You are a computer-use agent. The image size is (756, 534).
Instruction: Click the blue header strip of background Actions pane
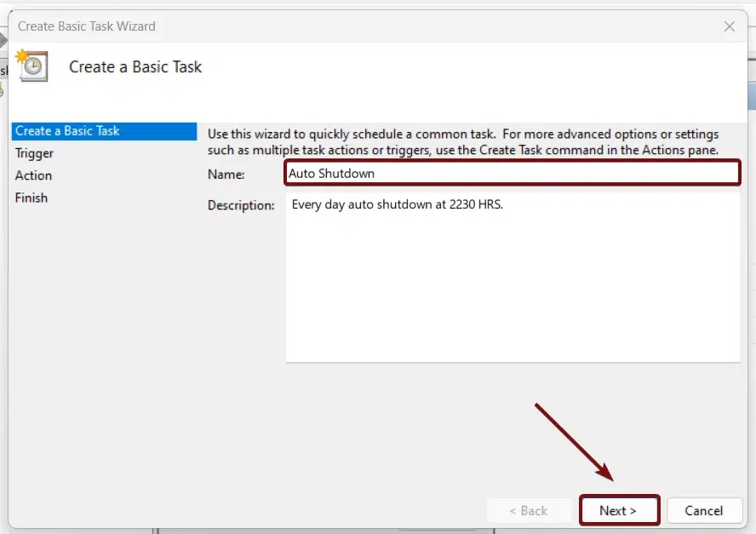point(751,95)
